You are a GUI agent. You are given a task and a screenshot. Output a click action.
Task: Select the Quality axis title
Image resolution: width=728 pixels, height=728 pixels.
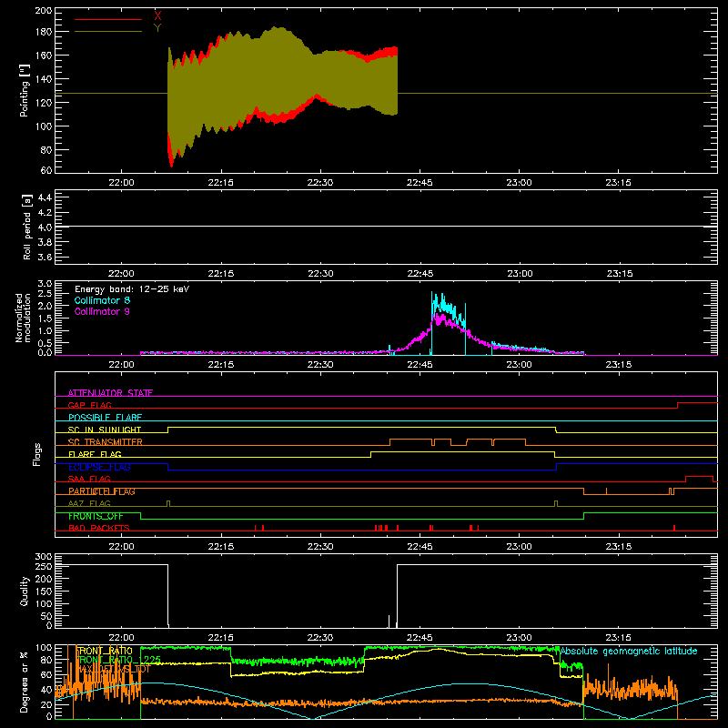(25, 591)
